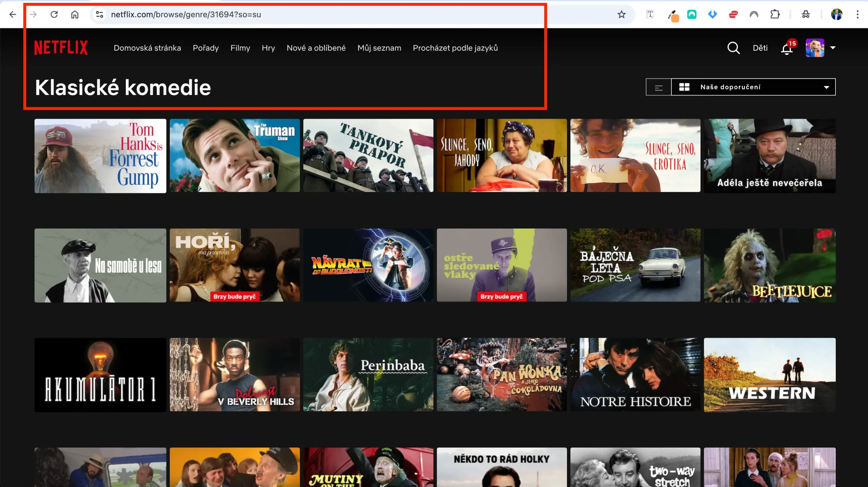
Task: Open Netflix search
Action: click(733, 48)
